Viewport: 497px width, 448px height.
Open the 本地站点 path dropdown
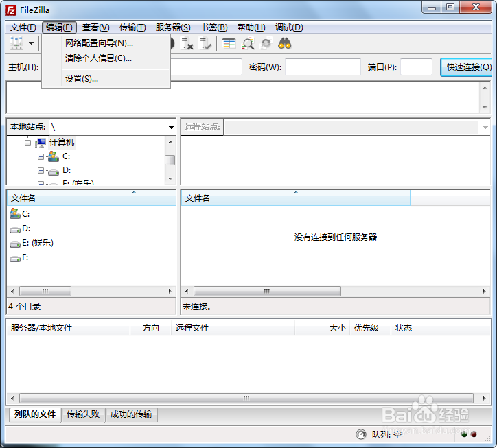[x=171, y=128]
